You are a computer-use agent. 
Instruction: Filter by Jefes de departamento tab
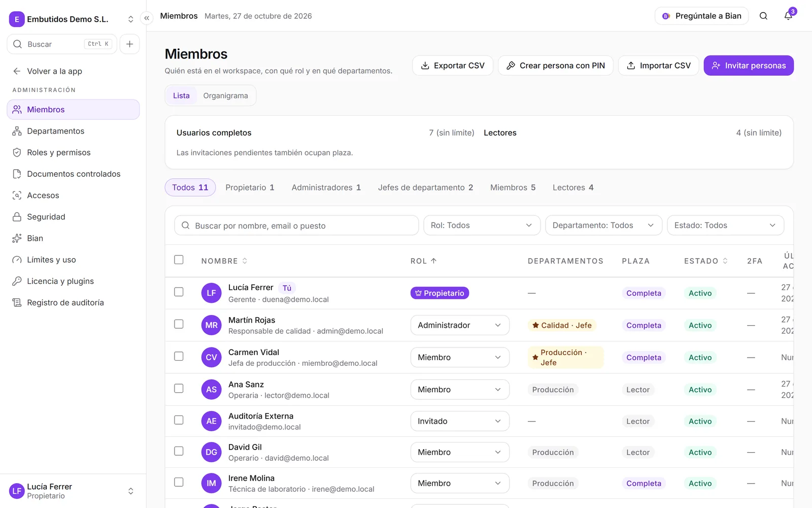coord(425,187)
